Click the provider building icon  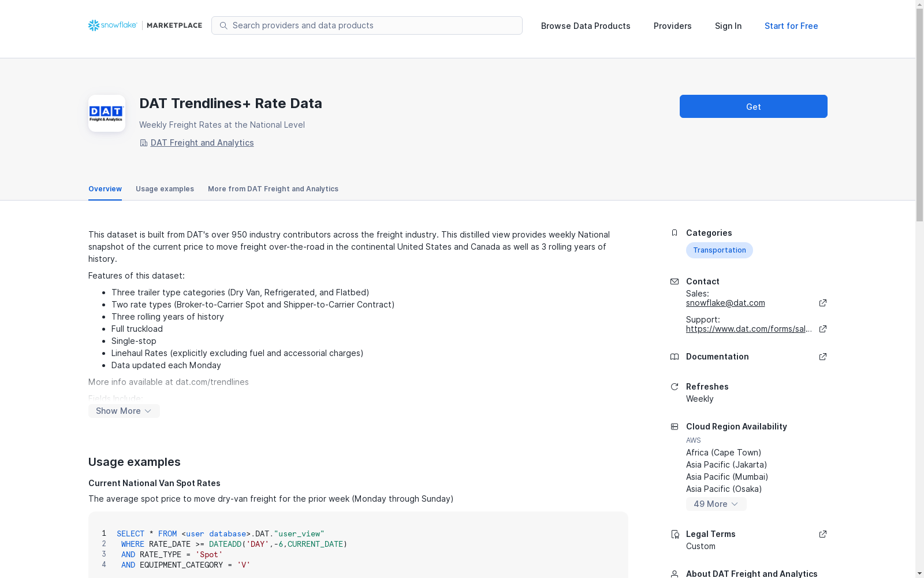pos(144,143)
